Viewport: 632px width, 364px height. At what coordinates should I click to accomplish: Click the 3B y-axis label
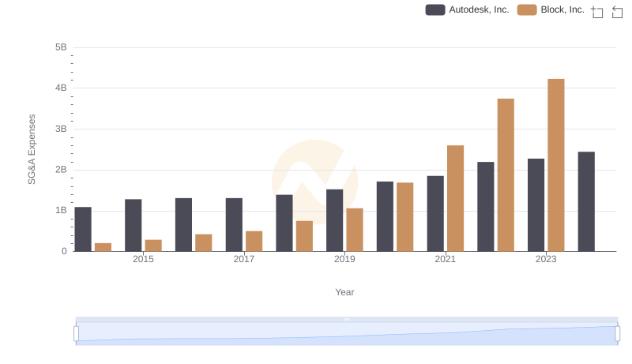[x=61, y=129]
